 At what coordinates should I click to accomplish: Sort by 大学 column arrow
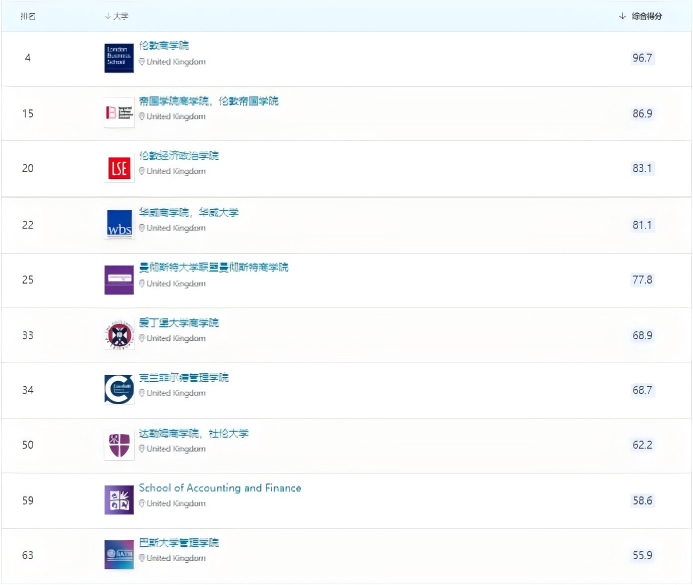click(107, 16)
